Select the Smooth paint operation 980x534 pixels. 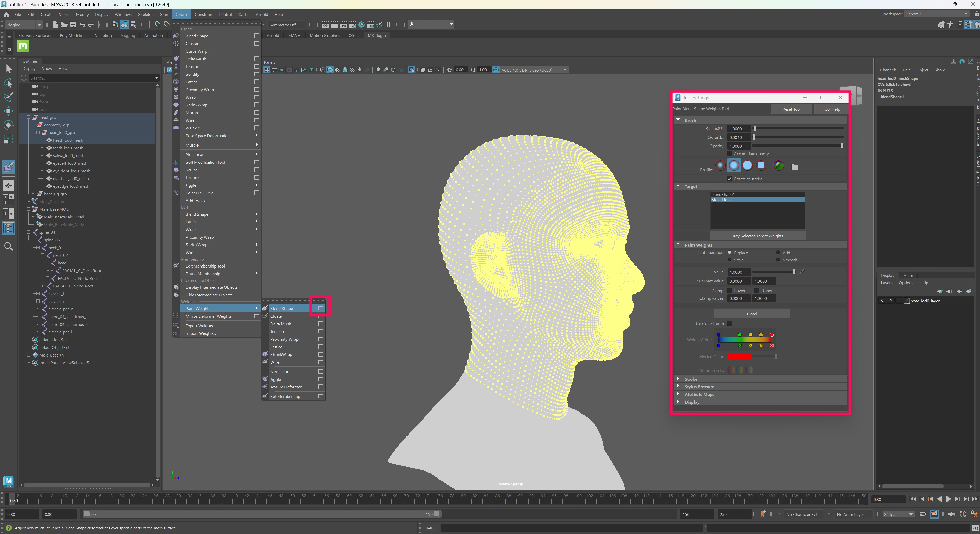tap(778, 260)
